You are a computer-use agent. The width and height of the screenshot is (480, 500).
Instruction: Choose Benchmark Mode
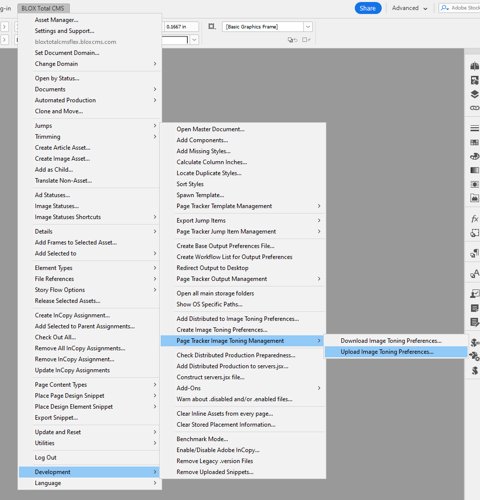point(243,439)
